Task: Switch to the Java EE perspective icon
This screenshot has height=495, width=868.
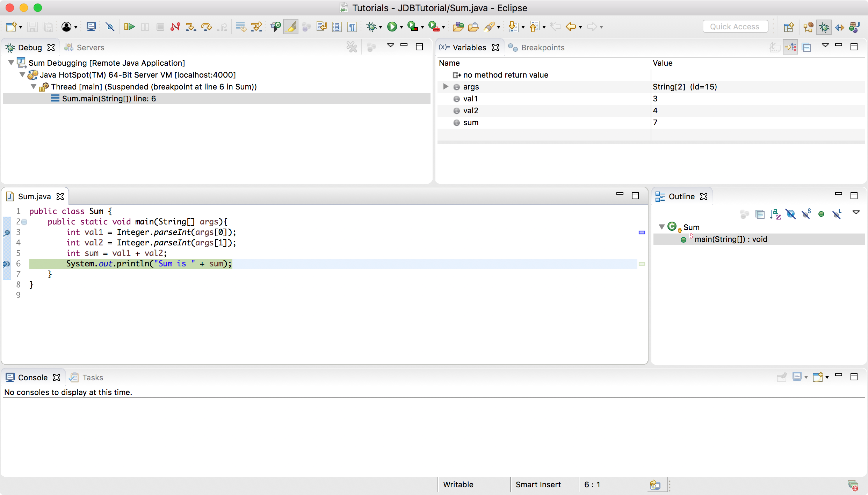Action: (809, 27)
